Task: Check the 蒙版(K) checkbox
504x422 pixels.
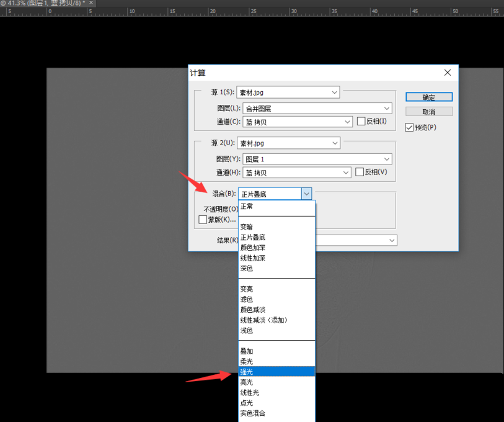Action: pos(203,220)
